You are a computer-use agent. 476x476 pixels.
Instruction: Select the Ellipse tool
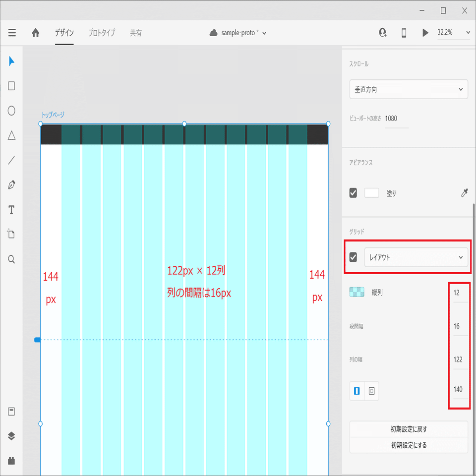[x=11, y=111]
